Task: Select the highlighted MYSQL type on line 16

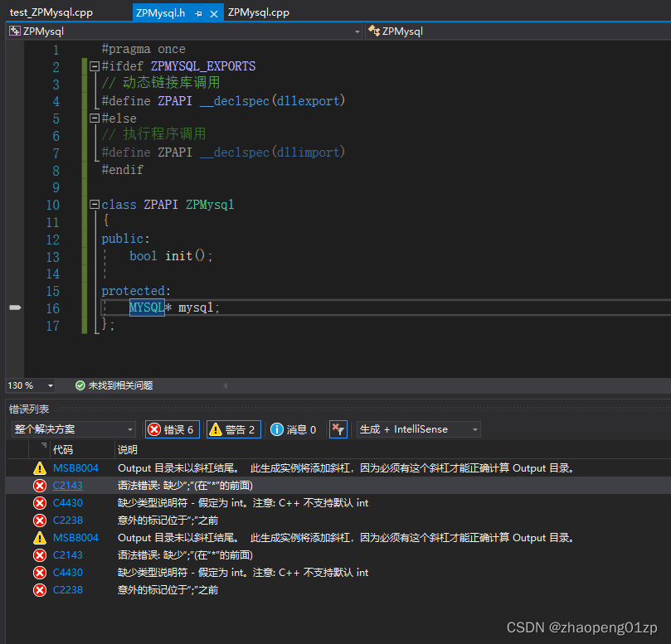Action: [147, 307]
